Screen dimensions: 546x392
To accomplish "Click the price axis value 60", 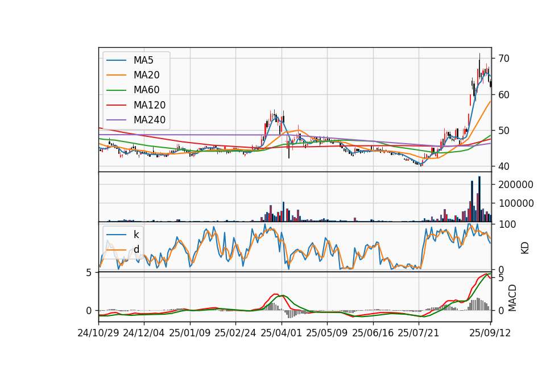I will tap(504, 95).
